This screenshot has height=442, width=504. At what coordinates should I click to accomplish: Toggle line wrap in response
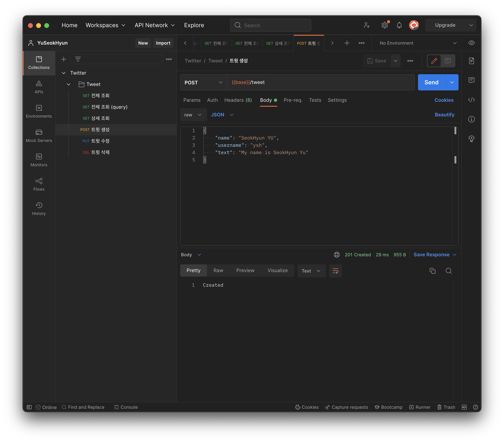pos(335,271)
